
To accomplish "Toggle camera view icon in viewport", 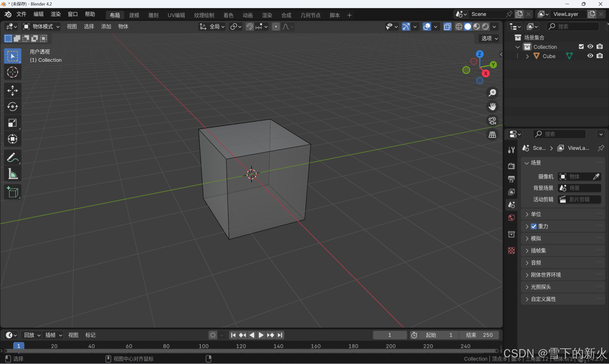I will tap(492, 121).
